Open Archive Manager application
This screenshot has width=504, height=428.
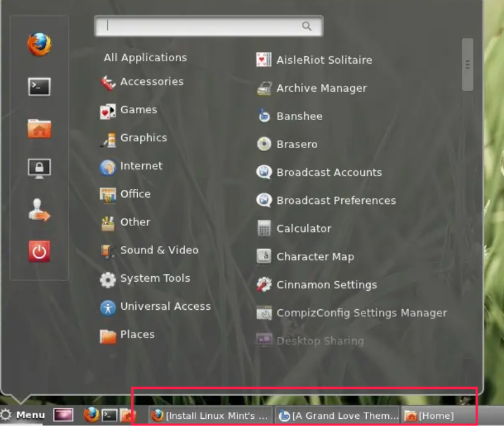point(312,88)
